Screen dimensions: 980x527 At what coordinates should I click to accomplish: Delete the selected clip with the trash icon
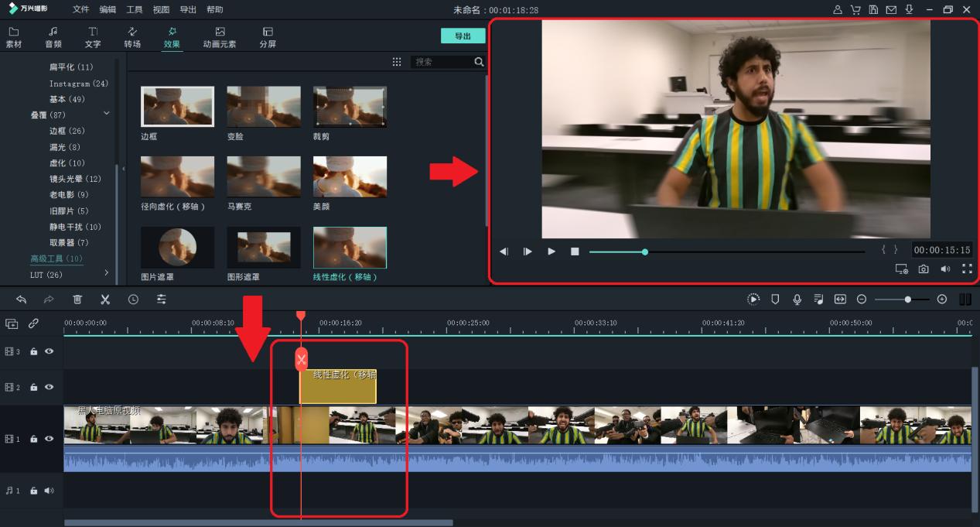pos(77,299)
